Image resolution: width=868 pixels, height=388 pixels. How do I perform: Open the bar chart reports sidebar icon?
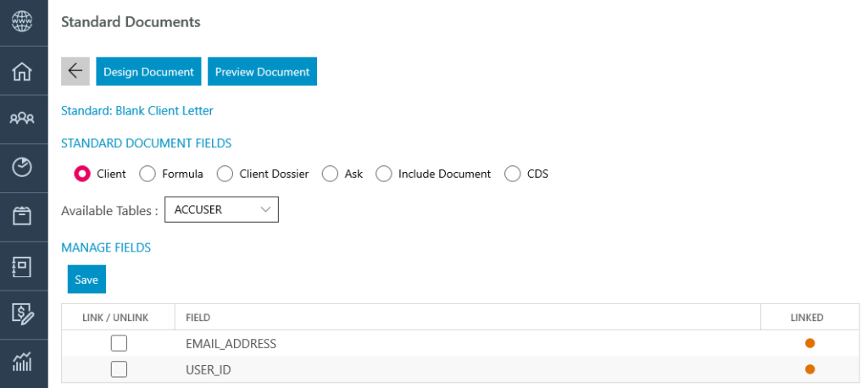(x=22, y=362)
